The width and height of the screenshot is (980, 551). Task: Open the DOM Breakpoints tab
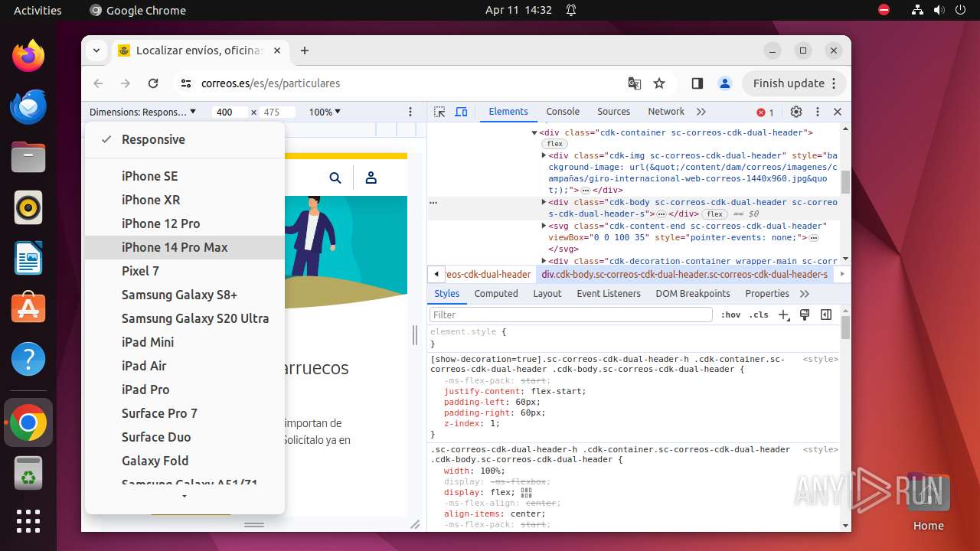click(693, 294)
